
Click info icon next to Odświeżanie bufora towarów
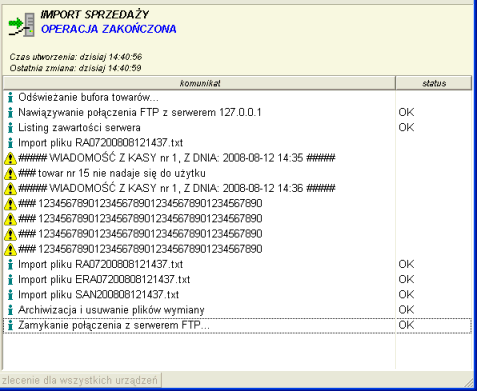[x=11, y=97]
